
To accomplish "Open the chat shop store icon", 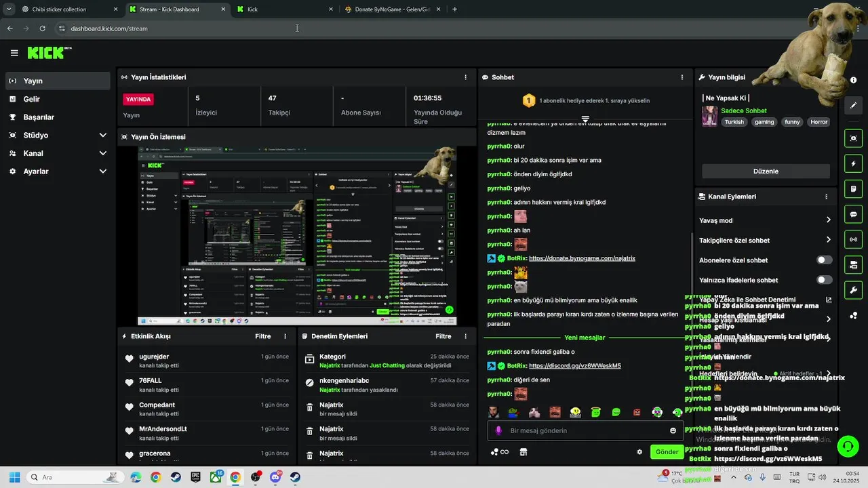I will [x=524, y=452].
